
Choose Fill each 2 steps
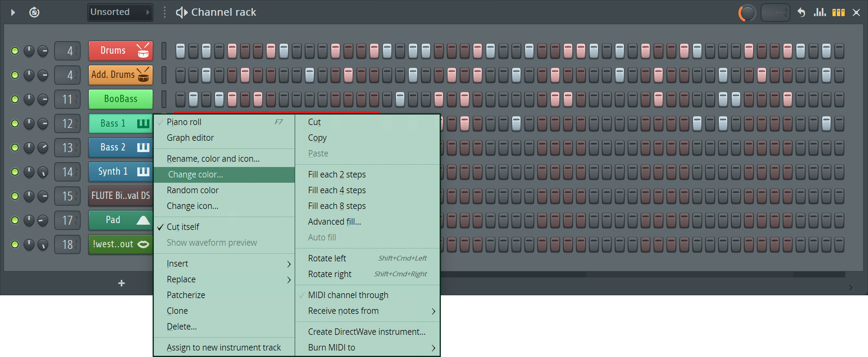coord(367,174)
